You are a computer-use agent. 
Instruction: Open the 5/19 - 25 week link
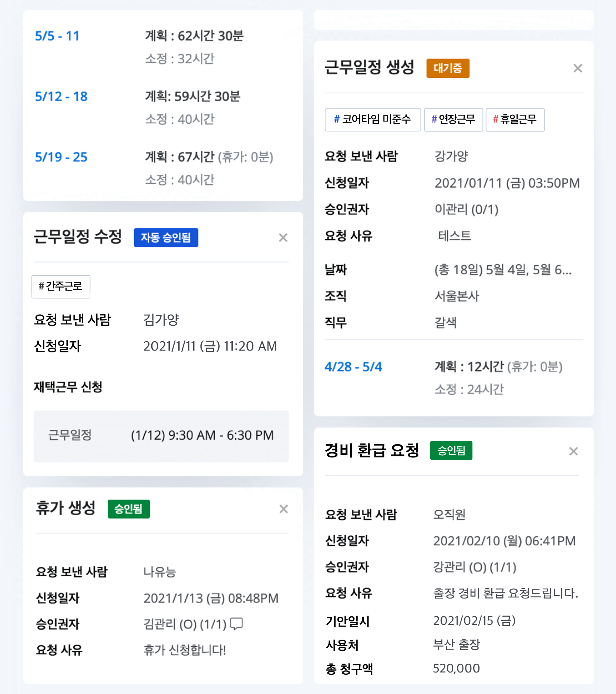pyautogui.click(x=61, y=157)
